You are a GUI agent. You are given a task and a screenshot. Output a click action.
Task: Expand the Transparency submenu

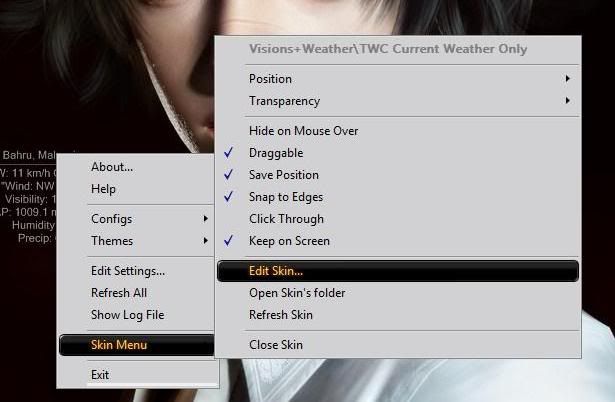tap(284, 101)
